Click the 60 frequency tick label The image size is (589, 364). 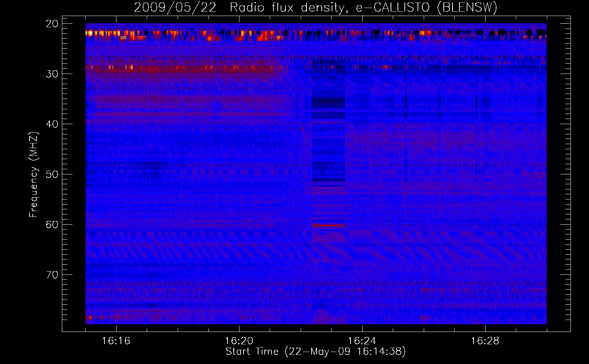coord(52,225)
